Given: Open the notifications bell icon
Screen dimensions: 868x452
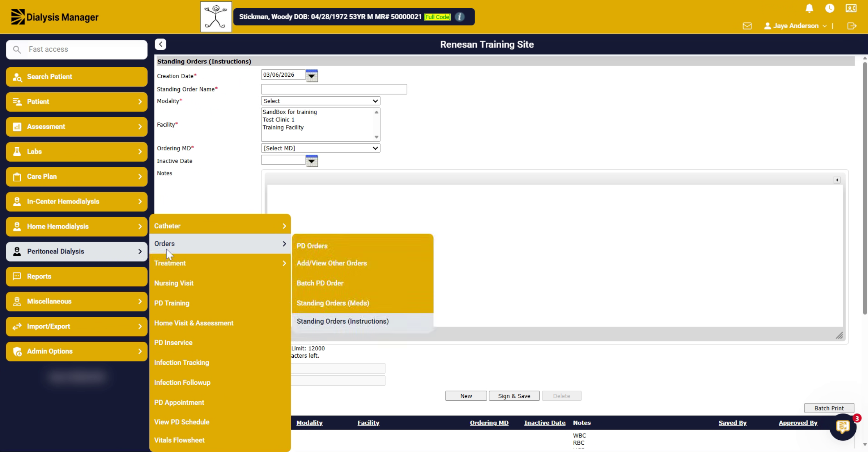Looking at the screenshot, I should [x=809, y=8].
